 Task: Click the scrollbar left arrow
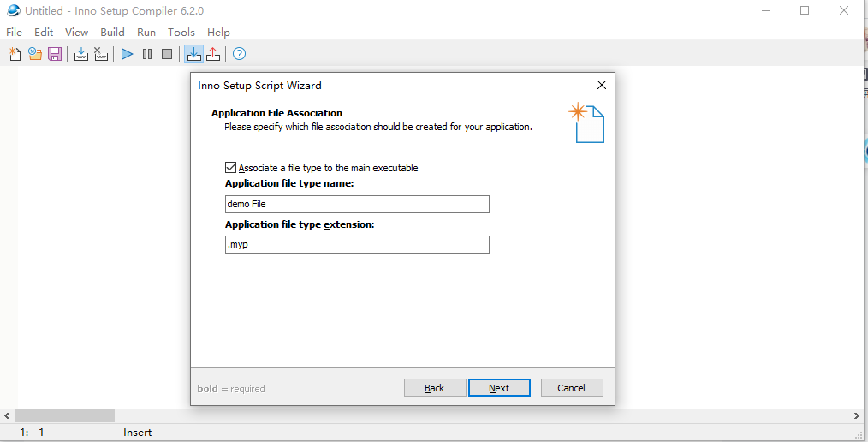point(7,415)
